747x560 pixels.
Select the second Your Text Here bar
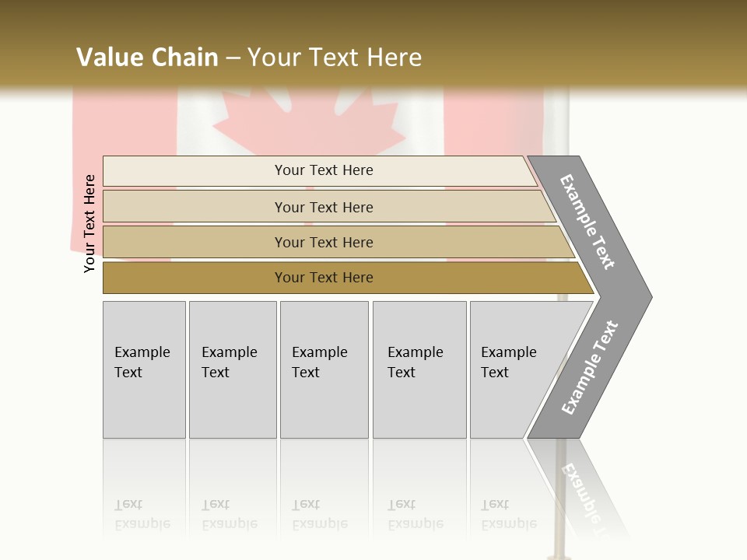click(x=323, y=207)
